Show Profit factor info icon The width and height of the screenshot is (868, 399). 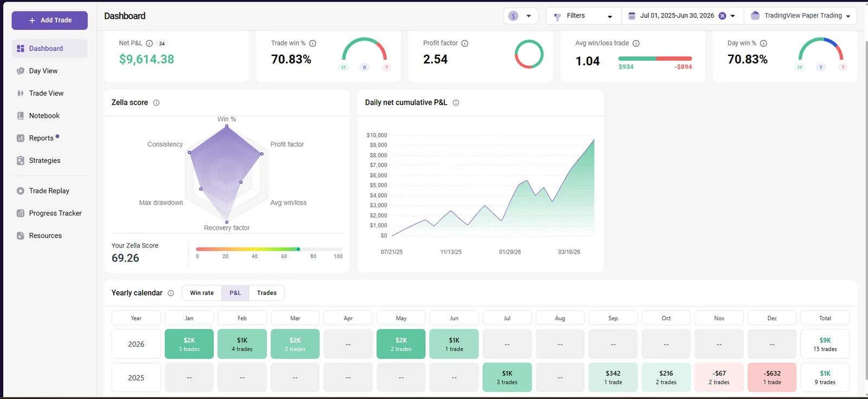click(465, 43)
